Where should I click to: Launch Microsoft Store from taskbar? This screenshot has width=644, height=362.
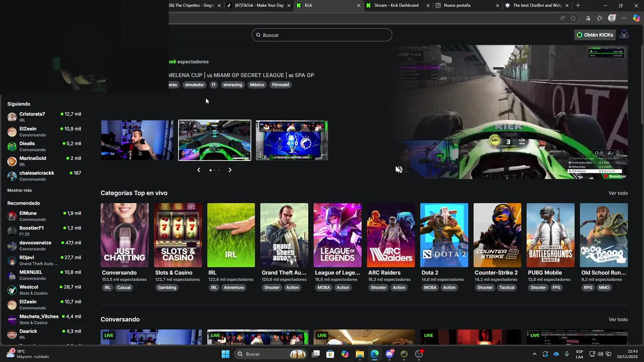[x=330, y=354]
